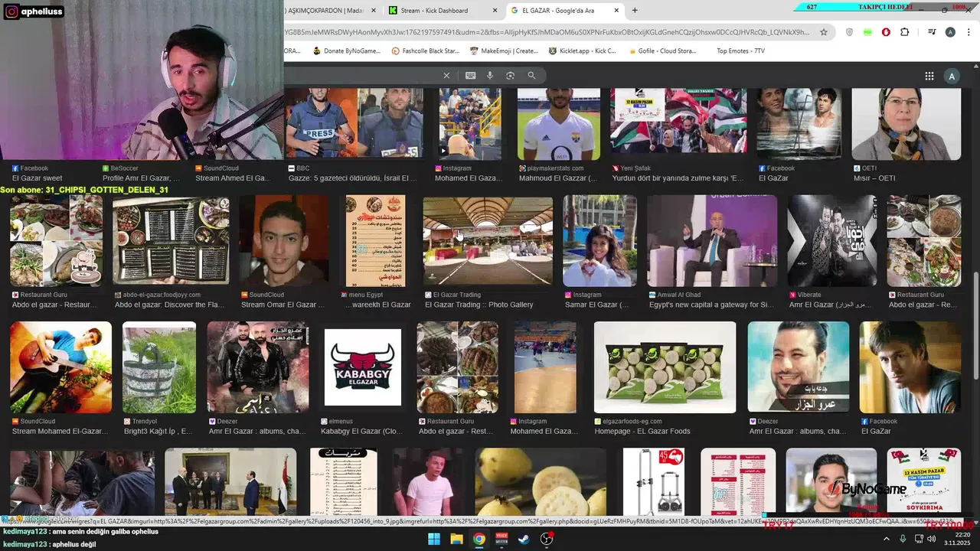Open the Chrome extensions puzzle menu
Viewport: 980px width, 551px height.
[905, 32]
